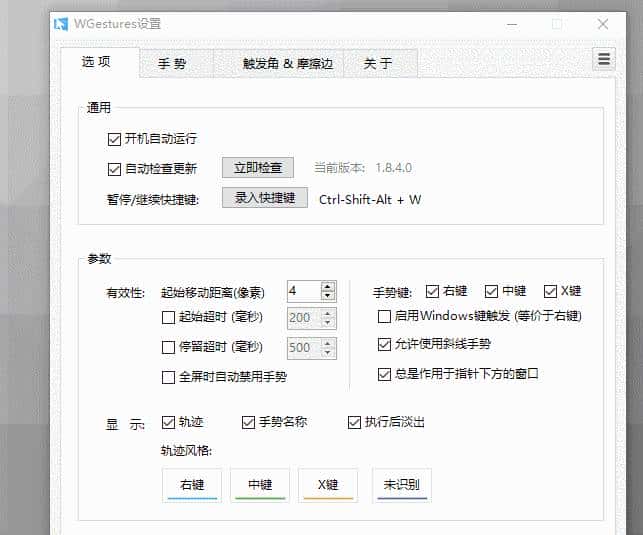Enable 启用Windows键触发 checkbox

point(384,316)
